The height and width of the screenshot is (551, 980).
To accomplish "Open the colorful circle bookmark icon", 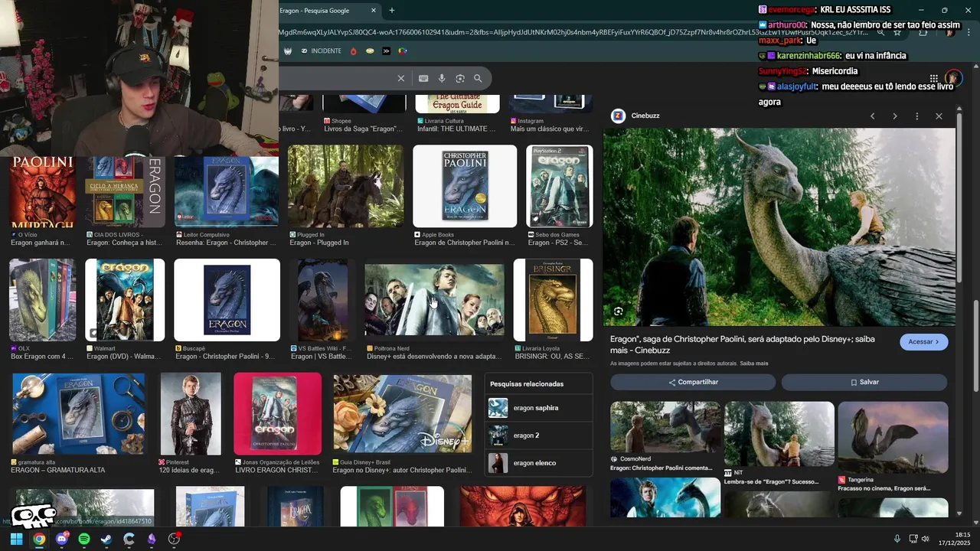I will click(403, 51).
